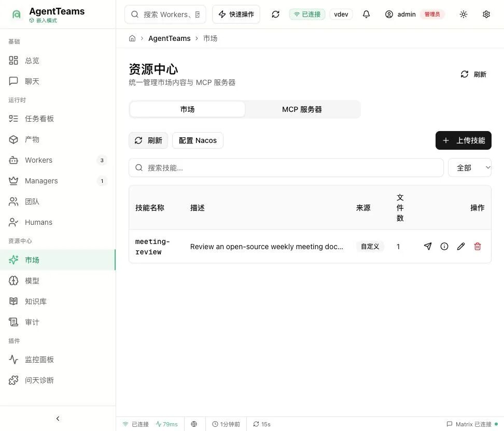Click the 来源 column header
Screen dimensions: 504x431
(363, 208)
